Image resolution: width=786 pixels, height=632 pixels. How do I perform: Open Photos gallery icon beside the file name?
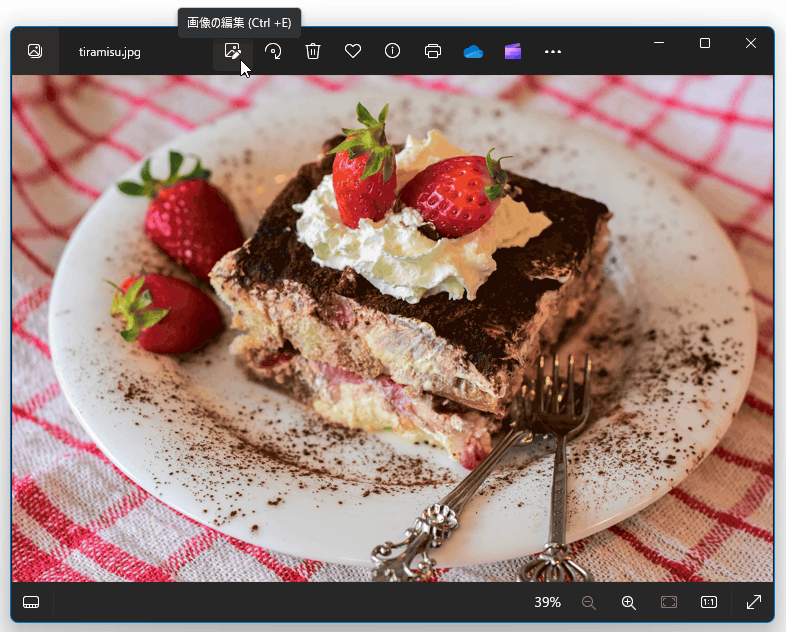coord(35,51)
